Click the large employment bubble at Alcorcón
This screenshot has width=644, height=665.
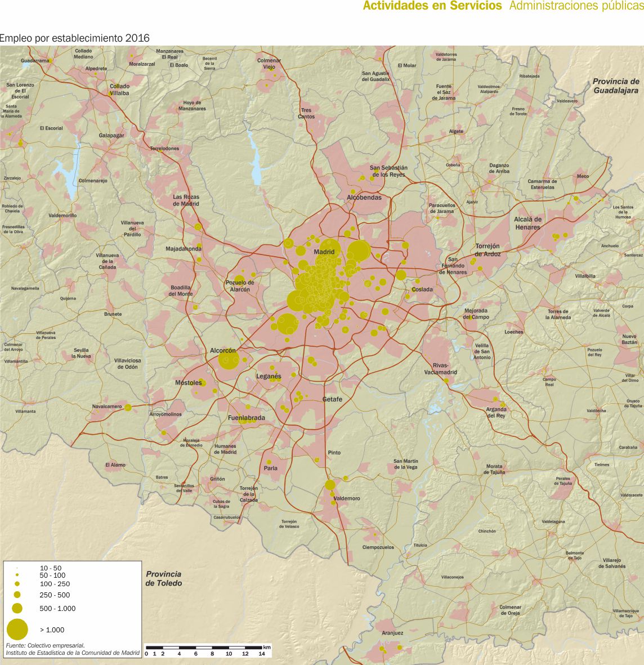pos(229,359)
